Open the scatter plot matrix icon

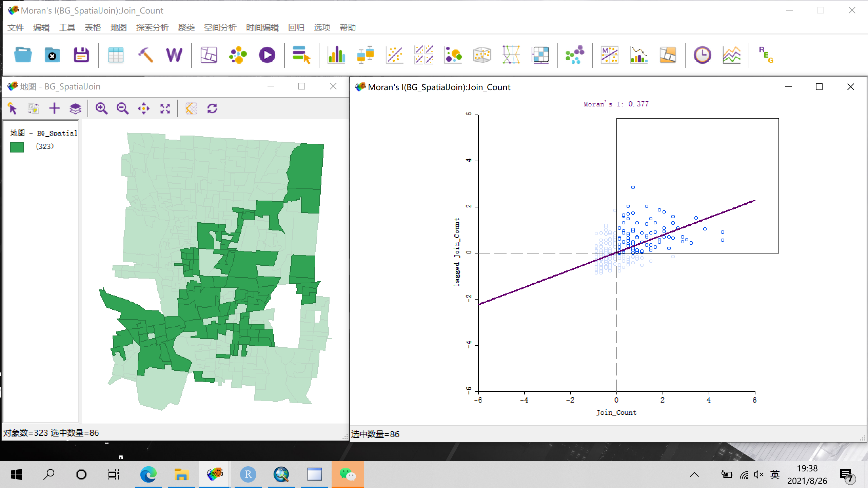pyautogui.click(x=424, y=55)
